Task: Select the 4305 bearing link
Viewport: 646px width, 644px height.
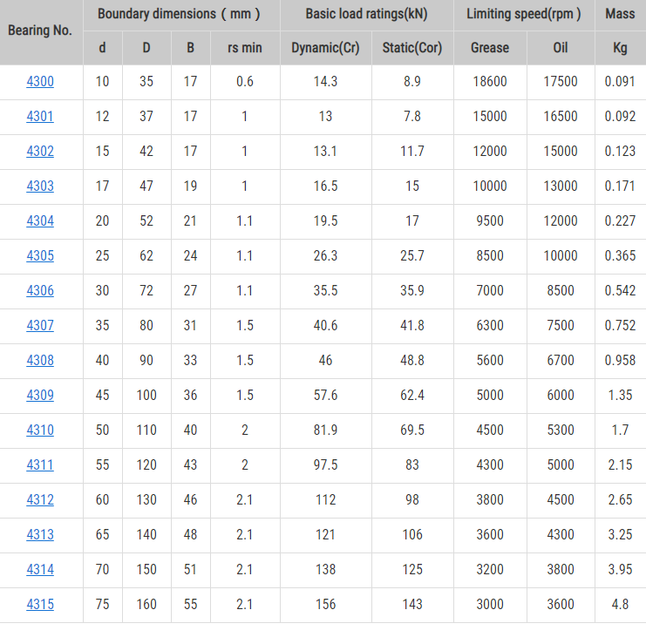Action: tap(40, 256)
